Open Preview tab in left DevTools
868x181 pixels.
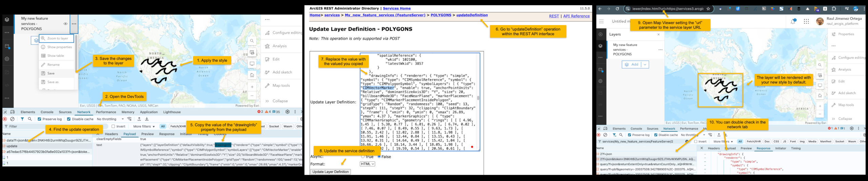click(147, 134)
